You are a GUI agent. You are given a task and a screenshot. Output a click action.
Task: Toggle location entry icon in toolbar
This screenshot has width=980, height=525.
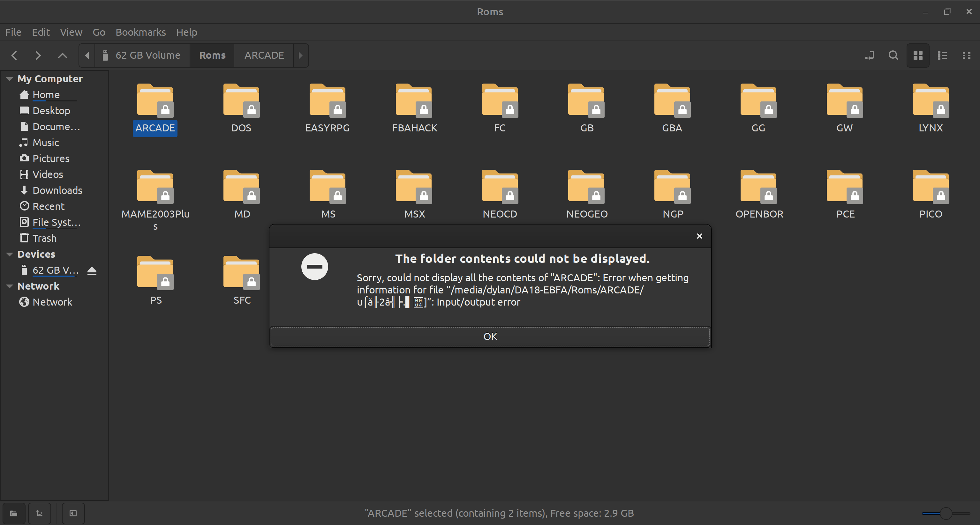(869, 55)
